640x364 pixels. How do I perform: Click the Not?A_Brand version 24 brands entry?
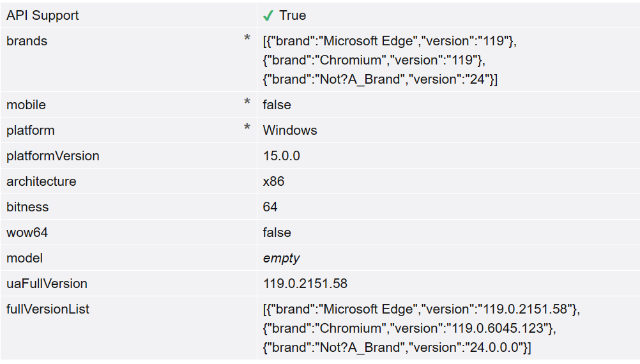(x=380, y=79)
